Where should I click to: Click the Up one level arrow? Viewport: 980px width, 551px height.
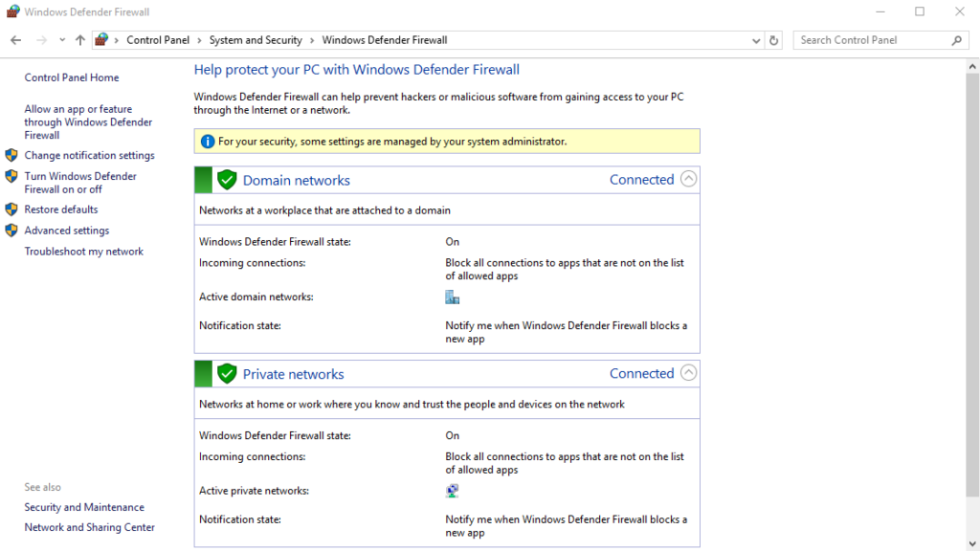(x=80, y=40)
